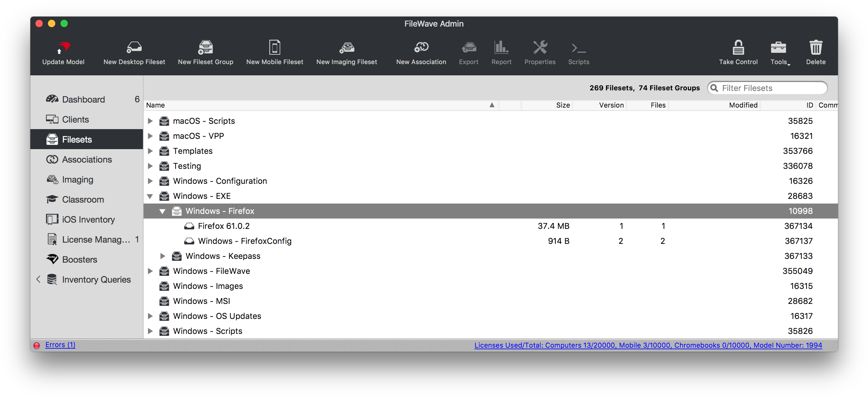Click the '269 Filesets, 74 Fileset Groups' text
The height and width of the screenshot is (398, 868).
[644, 88]
